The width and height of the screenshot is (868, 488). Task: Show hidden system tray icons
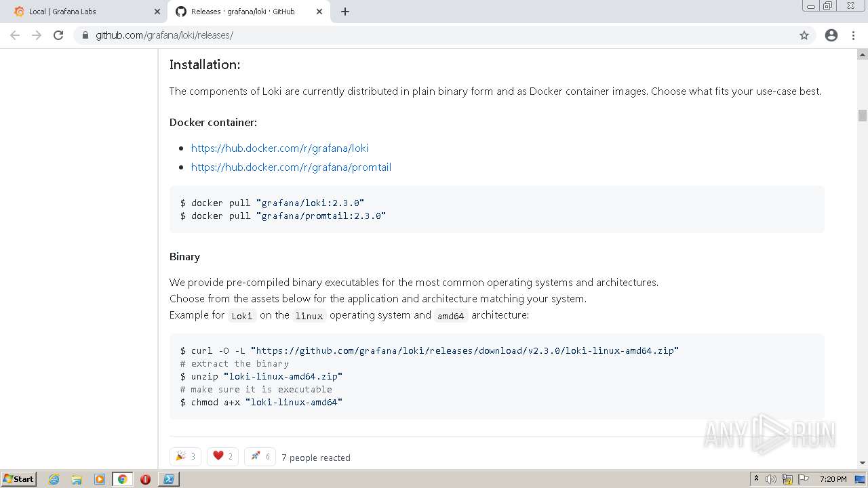pos(756,479)
